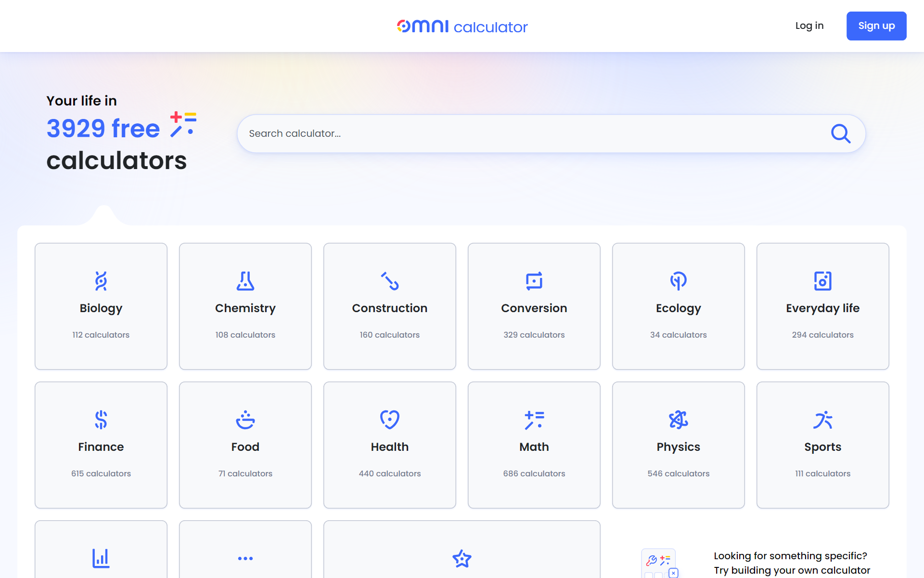Open the Ecology category title

679,308
